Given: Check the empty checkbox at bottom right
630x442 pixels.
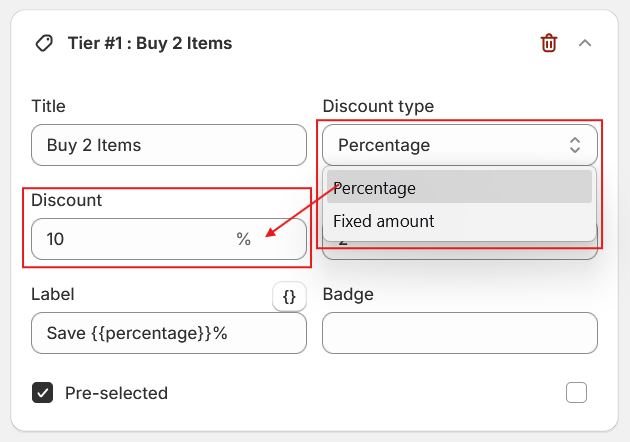Looking at the screenshot, I should [576, 393].
